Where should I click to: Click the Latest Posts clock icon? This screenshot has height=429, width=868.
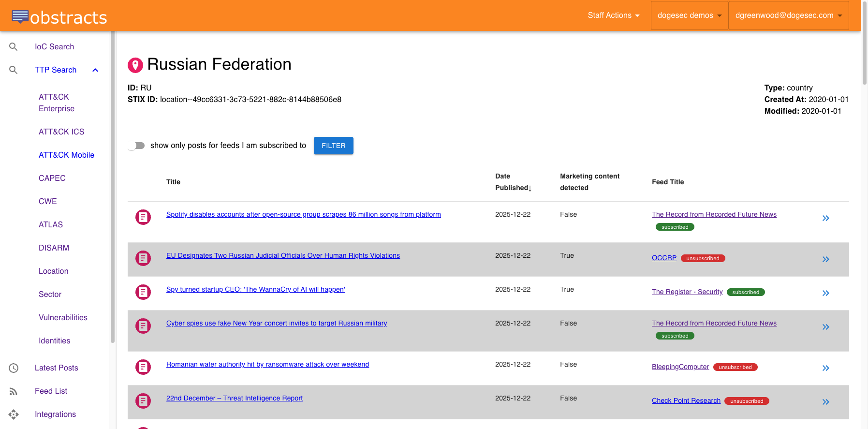click(14, 368)
